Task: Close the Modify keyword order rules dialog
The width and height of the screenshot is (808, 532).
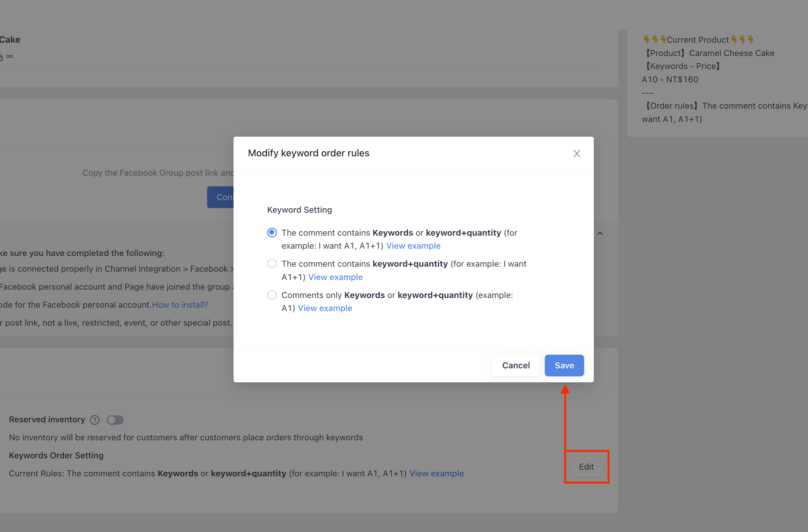Action: click(576, 153)
